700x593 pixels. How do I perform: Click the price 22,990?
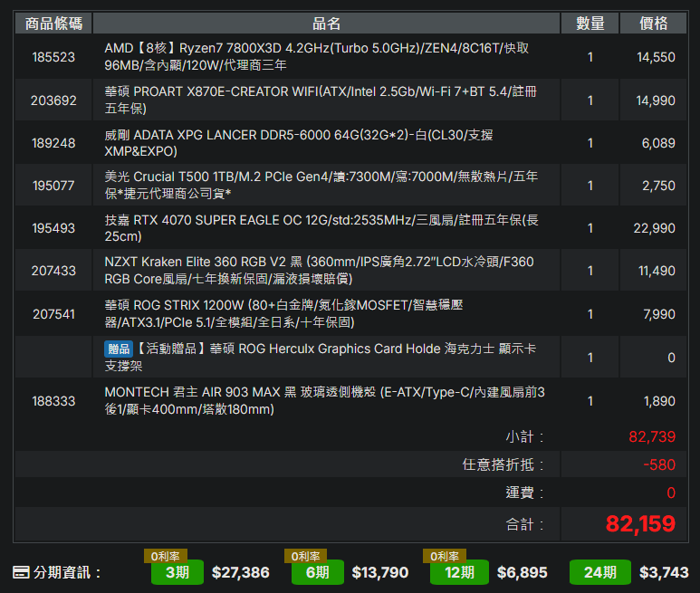tap(655, 228)
